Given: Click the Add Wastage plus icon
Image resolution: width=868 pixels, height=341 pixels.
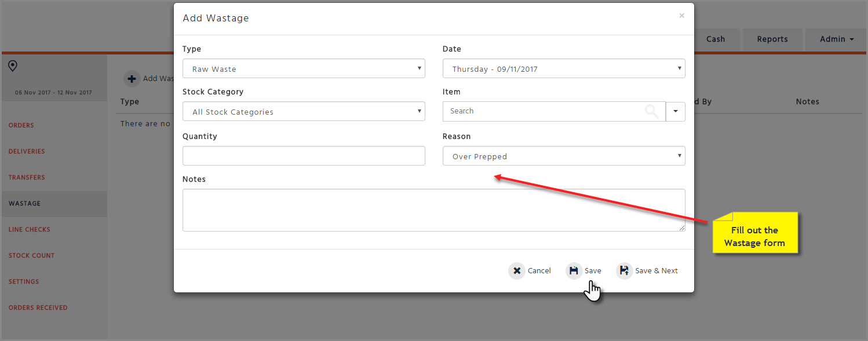Looking at the screenshot, I should click(x=132, y=79).
